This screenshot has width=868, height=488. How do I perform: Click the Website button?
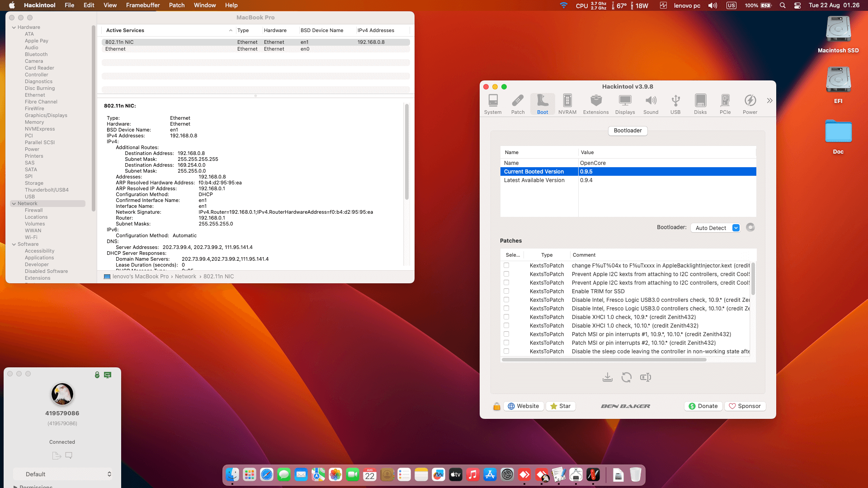pyautogui.click(x=524, y=406)
